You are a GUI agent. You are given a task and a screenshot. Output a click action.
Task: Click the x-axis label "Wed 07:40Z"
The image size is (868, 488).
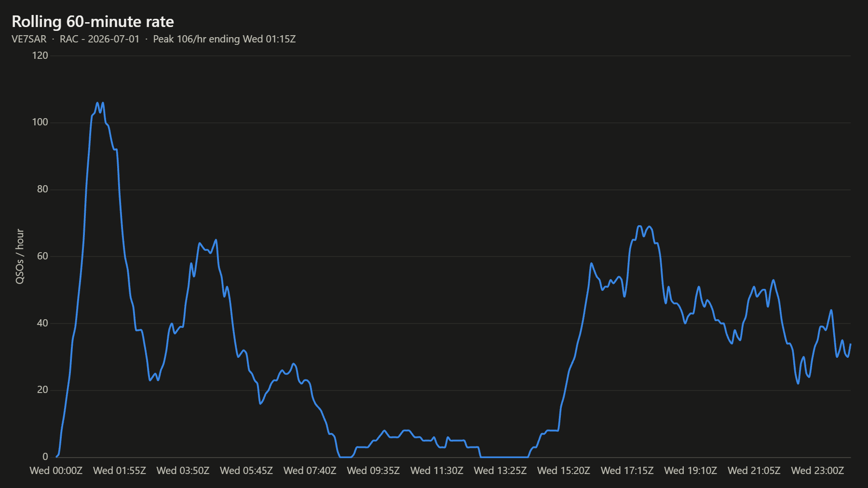tap(310, 471)
